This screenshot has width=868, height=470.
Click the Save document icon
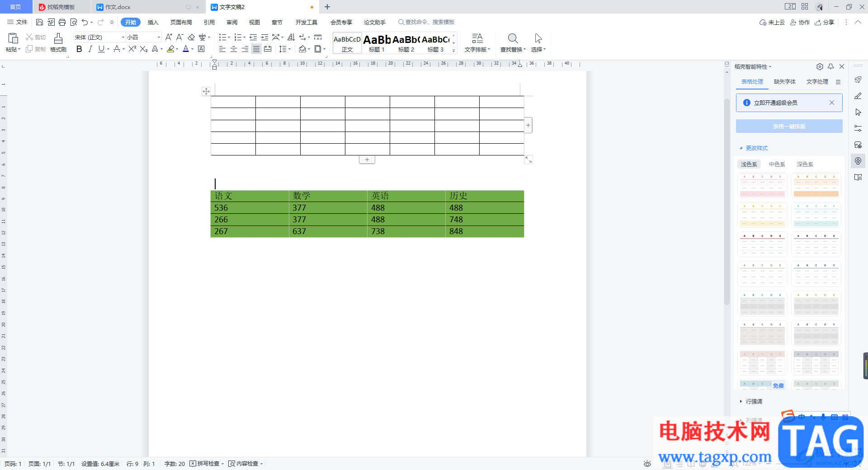39,22
